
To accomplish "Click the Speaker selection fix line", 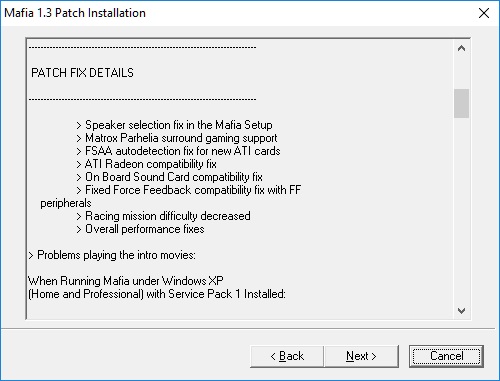I will pos(174,125).
